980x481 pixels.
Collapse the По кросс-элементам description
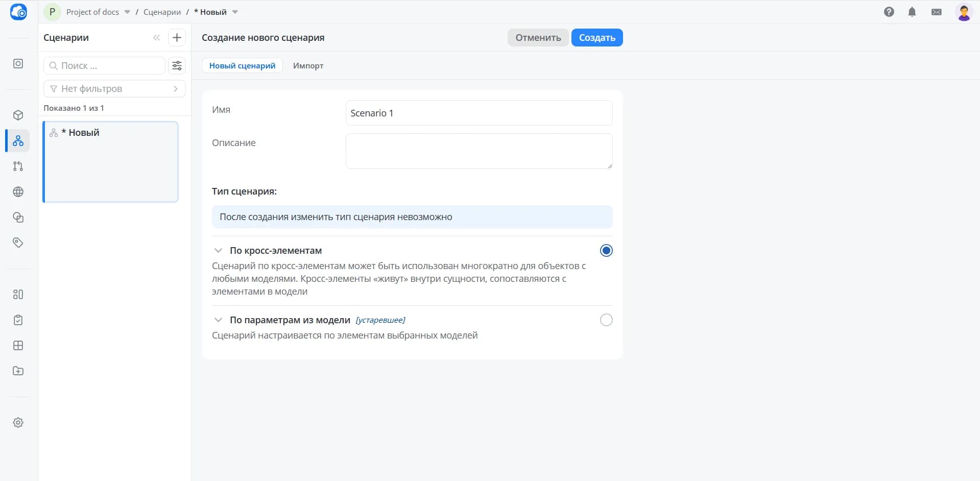[218, 250]
